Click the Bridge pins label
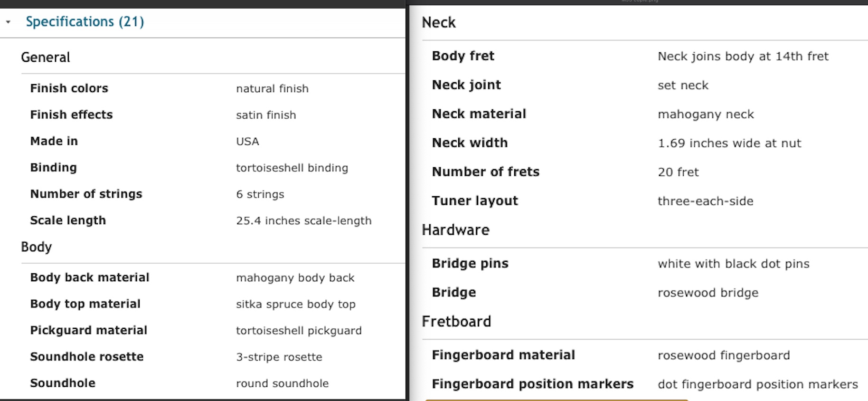The height and width of the screenshot is (401, 868). click(x=470, y=264)
